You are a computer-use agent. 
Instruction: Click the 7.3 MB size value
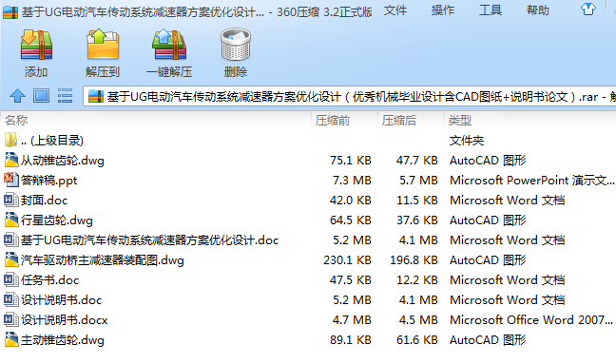[x=352, y=181]
